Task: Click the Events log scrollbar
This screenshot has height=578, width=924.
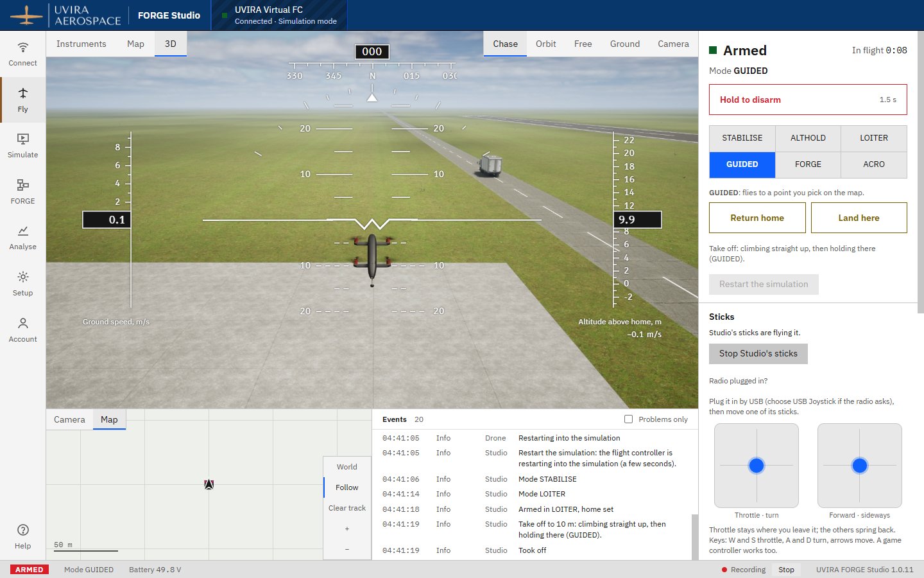Action: pos(694,536)
